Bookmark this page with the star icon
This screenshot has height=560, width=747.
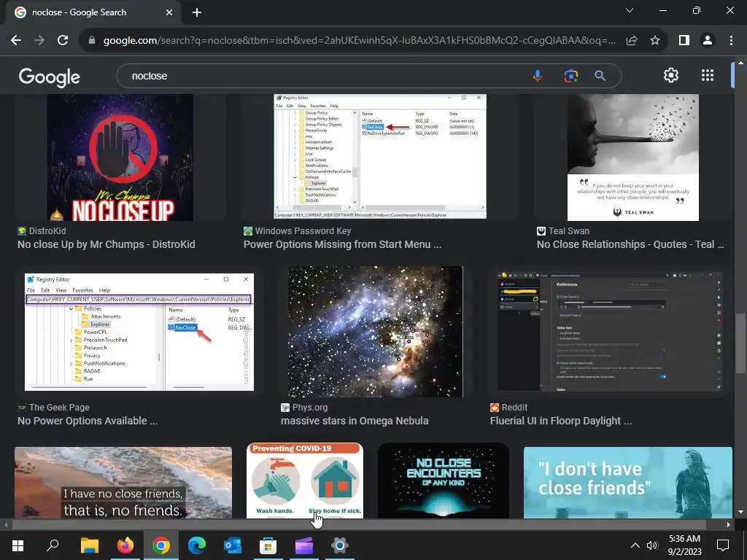pyautogui.click(x=655, y=41)
